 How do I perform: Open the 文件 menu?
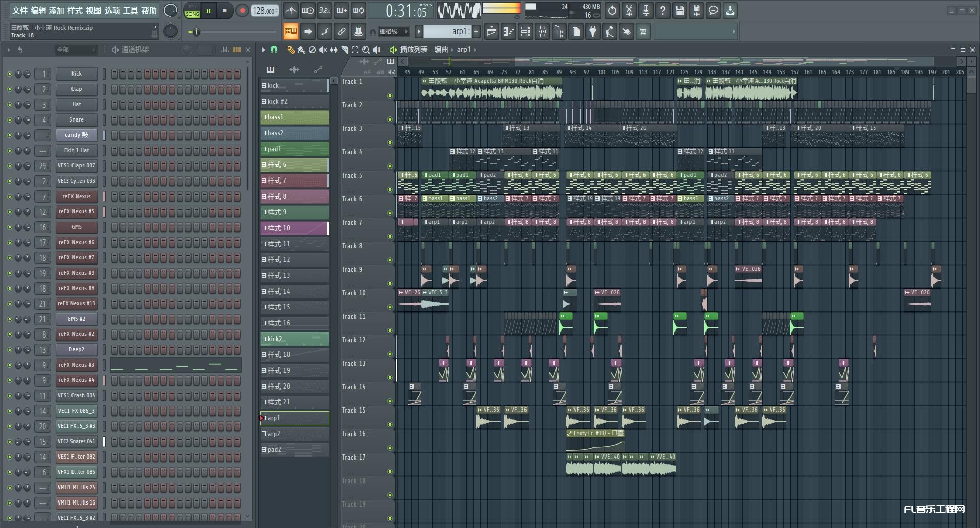coord(20,10)
